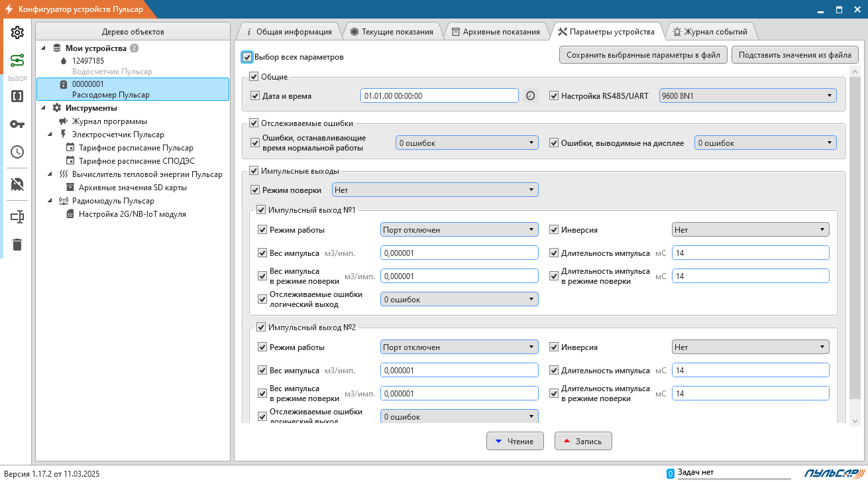Click the archive icon of Архивные значения SD карты
The width and height of the screenshot is (868, 482).
(x=70, y=188)
